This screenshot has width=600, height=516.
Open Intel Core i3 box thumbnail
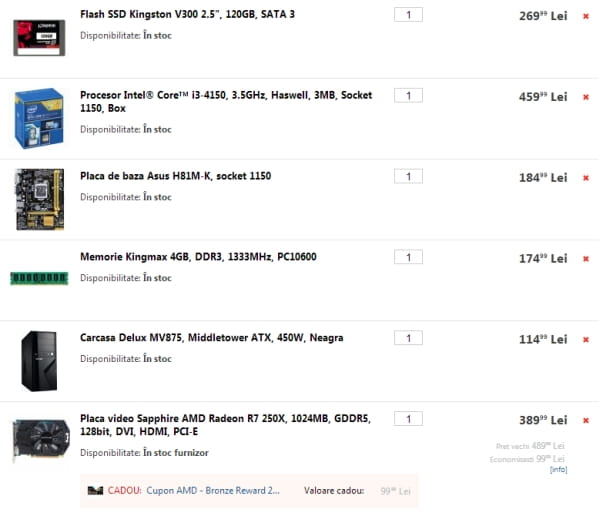point(39,117)
